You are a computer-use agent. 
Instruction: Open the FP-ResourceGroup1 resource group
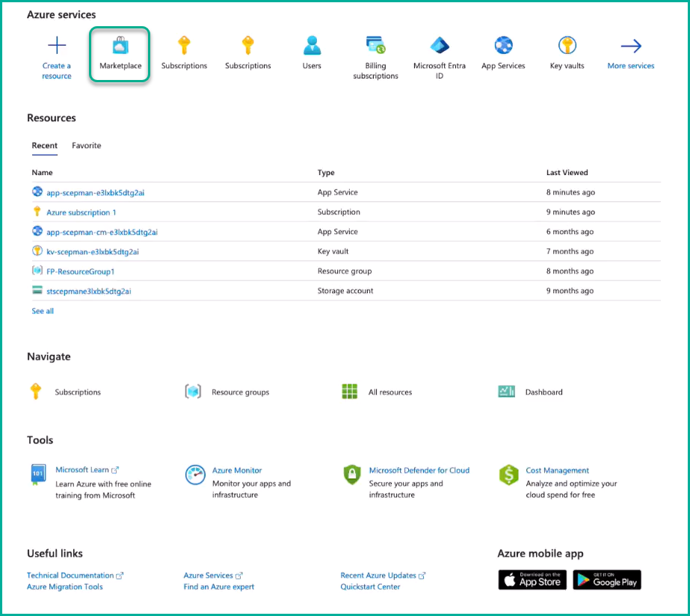tap(80, 271)
